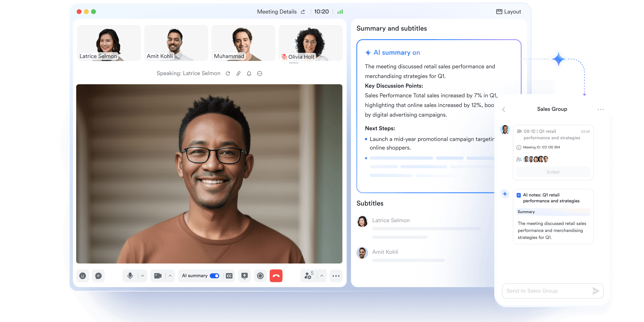Select Muhammad's video thumbnail

[x=243, y=43]
